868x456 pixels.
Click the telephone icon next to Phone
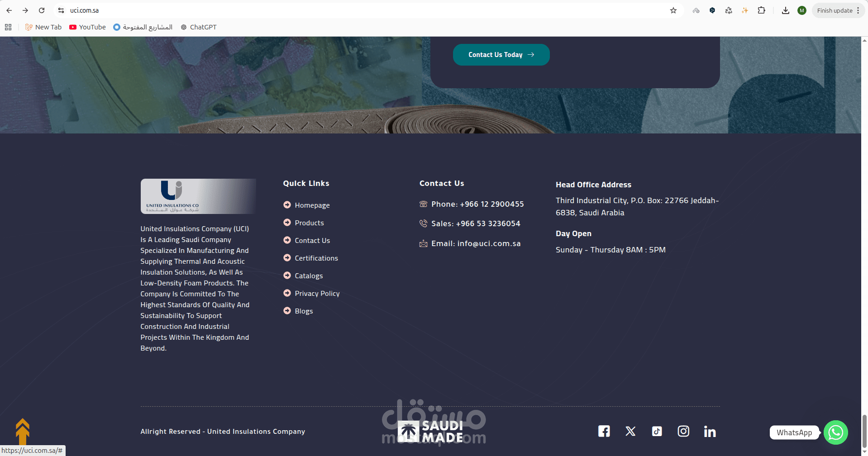coord(423,204)
